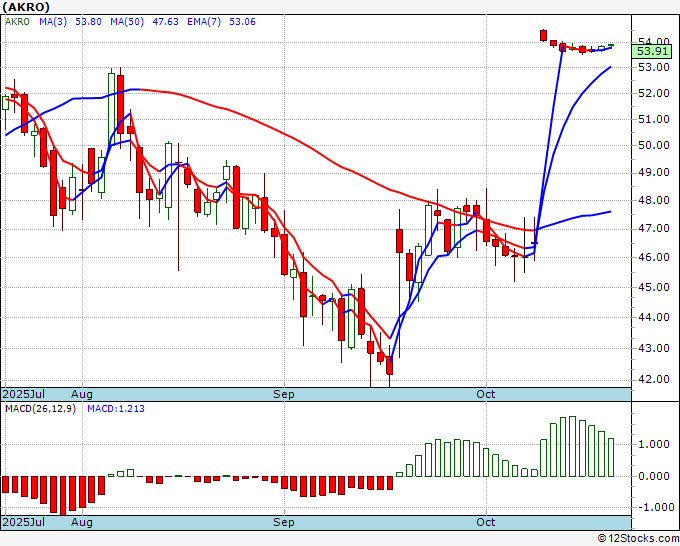Screen dimensions: 680x546
Task: Click the Sep label on MACD axis
Action: point(284,522)
